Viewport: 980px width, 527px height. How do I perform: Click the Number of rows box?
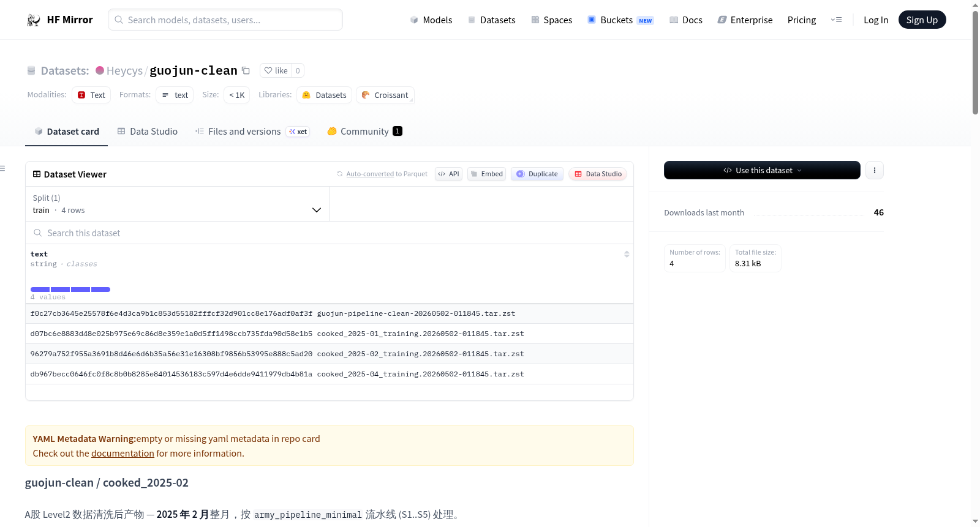coord(695,258)
